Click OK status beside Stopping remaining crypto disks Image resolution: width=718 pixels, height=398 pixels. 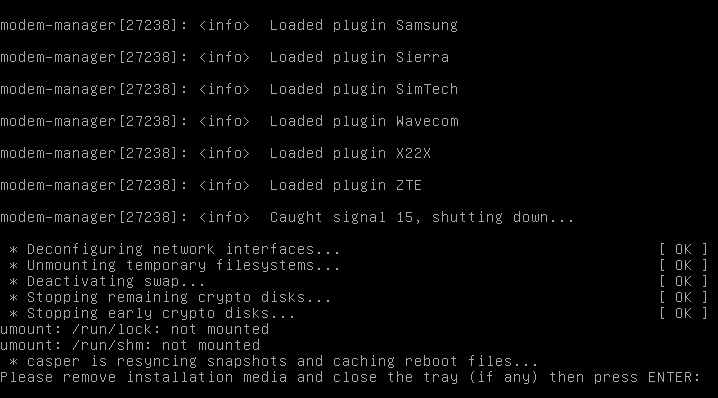click(x=684, y=298)
